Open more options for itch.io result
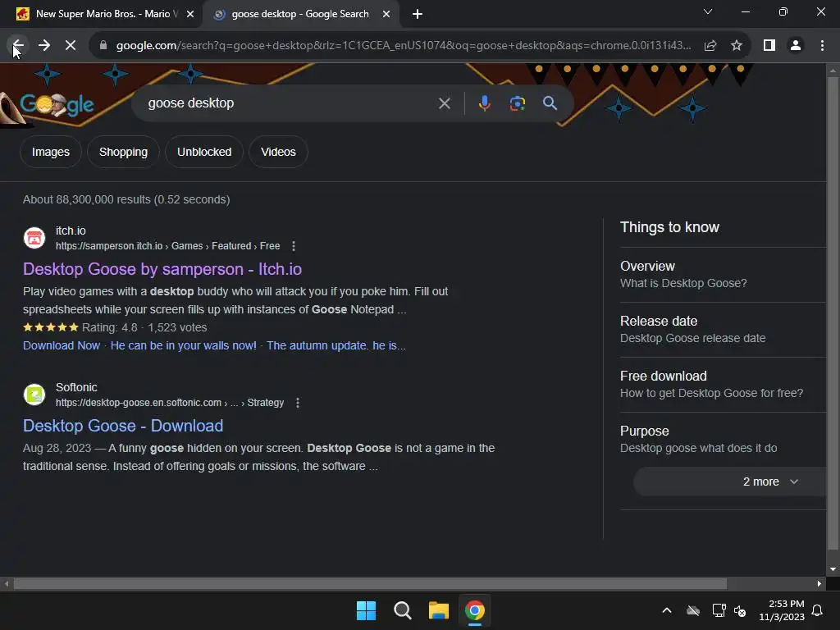 pos(293,246)
